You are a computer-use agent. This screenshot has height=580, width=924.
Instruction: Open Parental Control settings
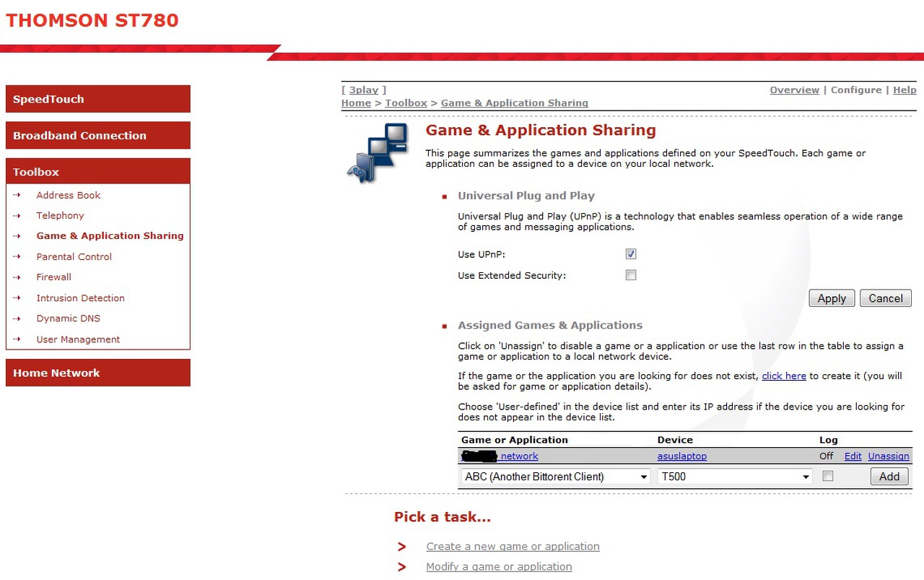click(x=74, y=256)
